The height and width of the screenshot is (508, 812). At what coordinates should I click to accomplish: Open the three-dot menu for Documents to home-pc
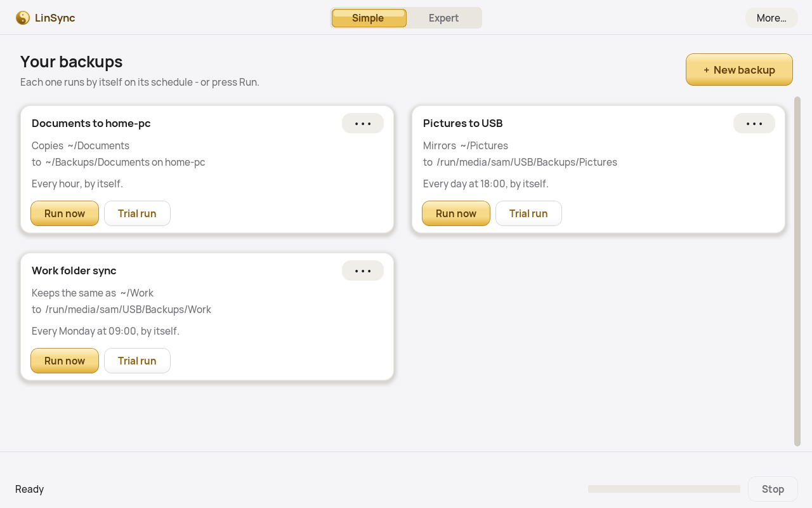363,123
